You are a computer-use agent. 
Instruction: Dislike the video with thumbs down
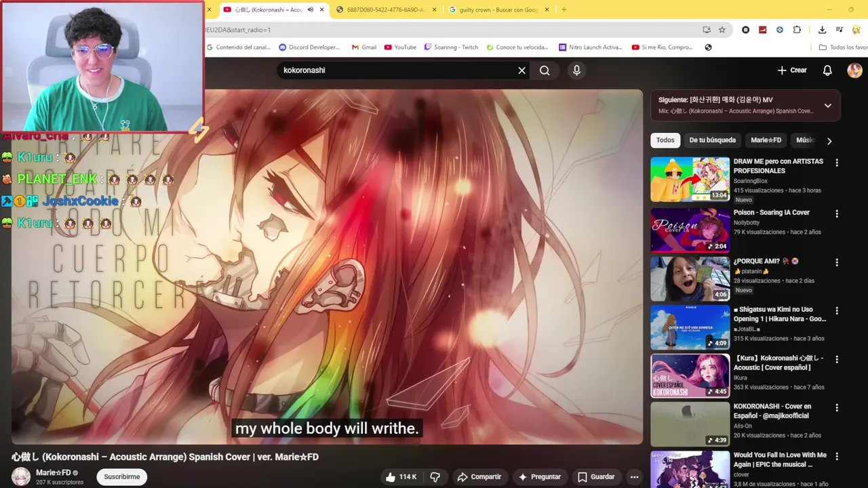435,477
